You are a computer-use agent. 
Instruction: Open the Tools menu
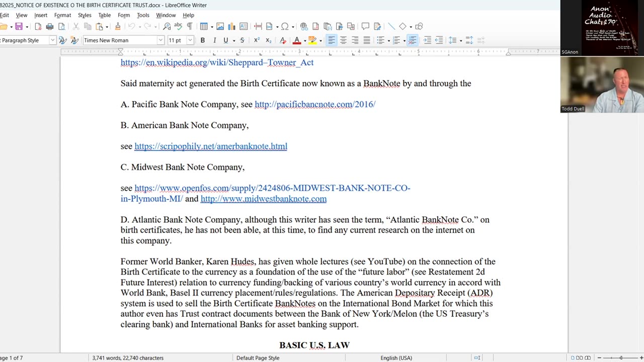143,15
